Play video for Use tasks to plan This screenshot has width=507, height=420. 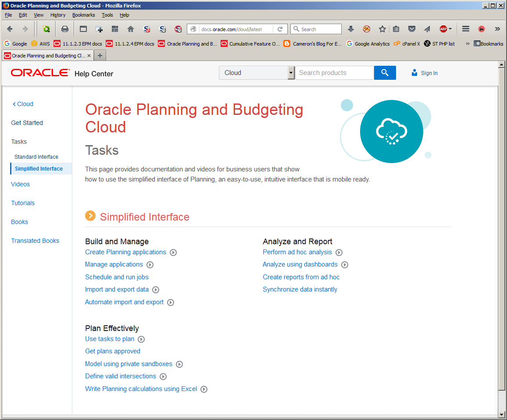click(141, 339)
